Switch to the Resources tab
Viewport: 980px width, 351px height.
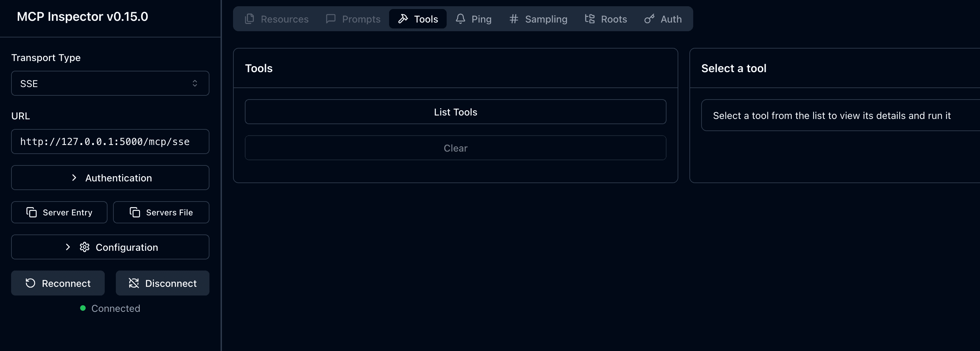point(277,19)
